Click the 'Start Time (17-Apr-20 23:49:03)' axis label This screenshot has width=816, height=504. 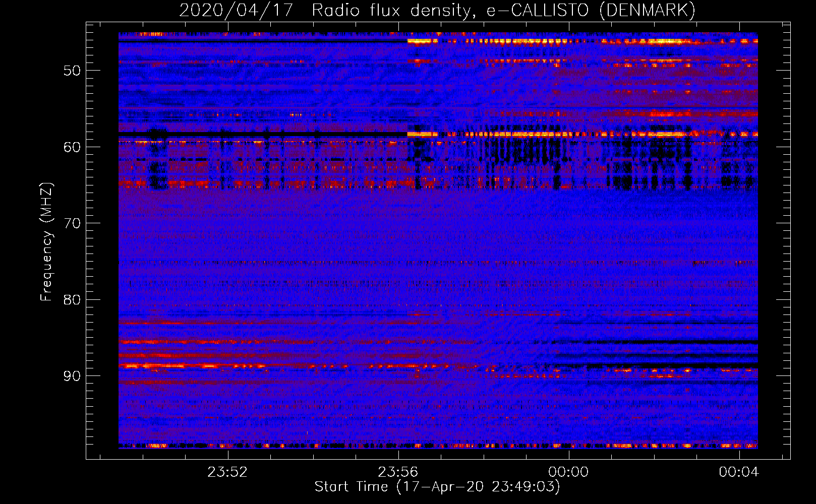(437, 487)
